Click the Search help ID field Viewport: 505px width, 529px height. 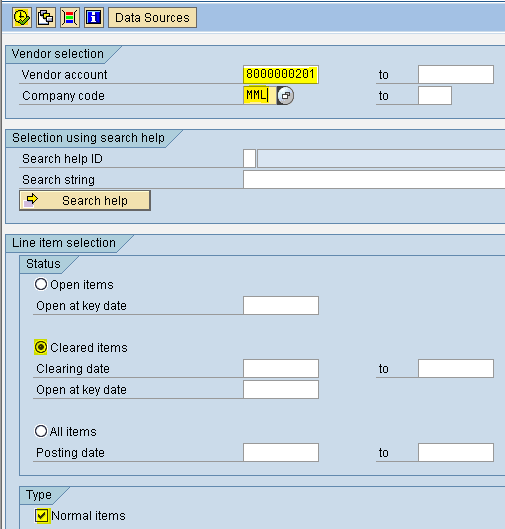pos(249,159)
